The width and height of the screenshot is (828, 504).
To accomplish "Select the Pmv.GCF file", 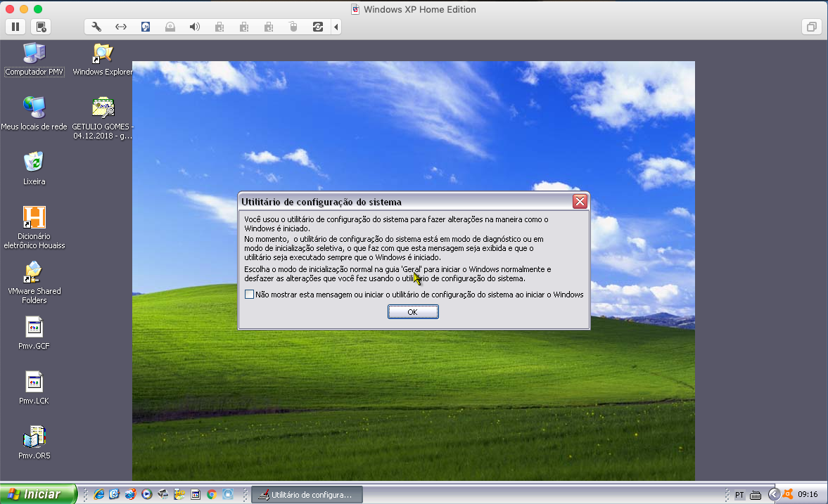I will [x=34, y=333].
